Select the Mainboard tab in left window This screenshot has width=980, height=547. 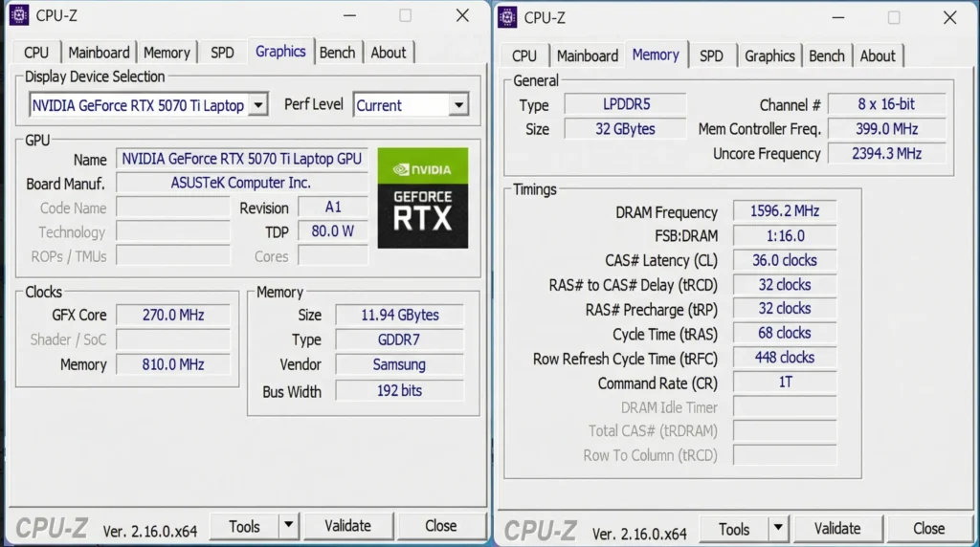coord(99,53)
